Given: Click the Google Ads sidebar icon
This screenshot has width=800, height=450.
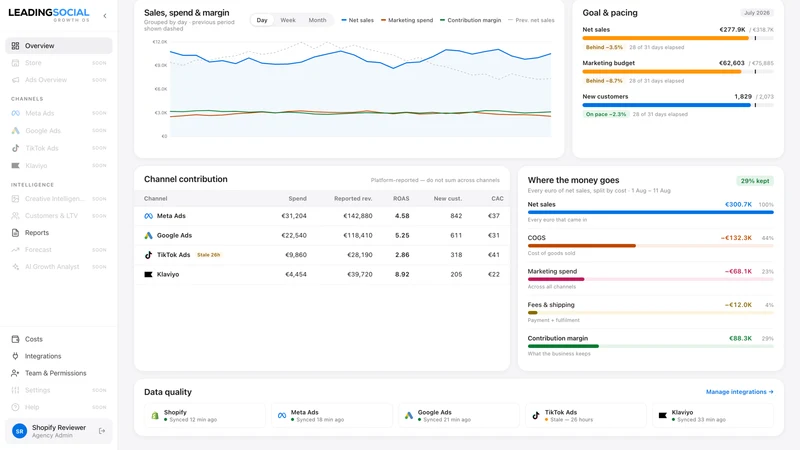Looking at the screenshot, I should click(15, 131).
